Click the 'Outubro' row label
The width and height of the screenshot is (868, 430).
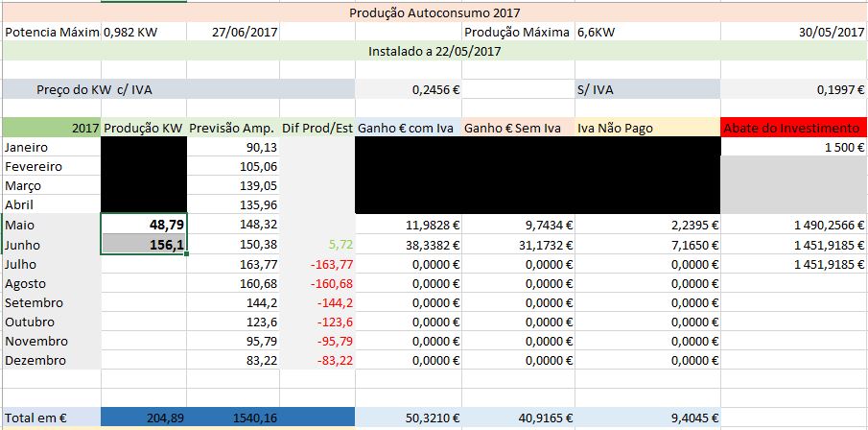point(52,322)
